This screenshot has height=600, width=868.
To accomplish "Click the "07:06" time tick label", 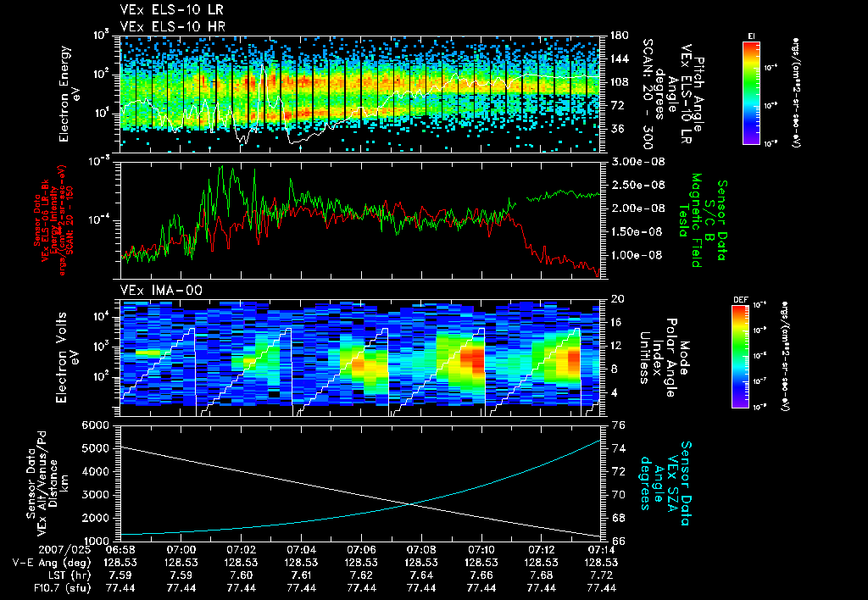I will (361, 550).
